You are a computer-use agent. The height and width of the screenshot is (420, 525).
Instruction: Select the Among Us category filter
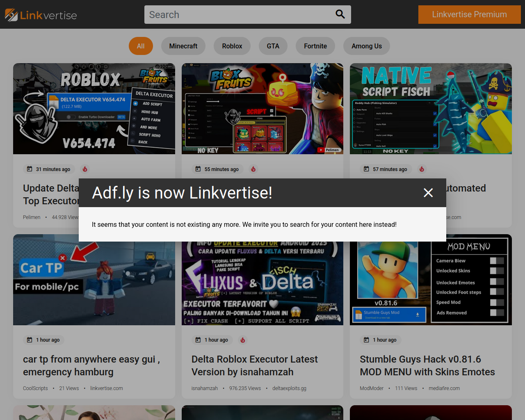coord(367,46)
